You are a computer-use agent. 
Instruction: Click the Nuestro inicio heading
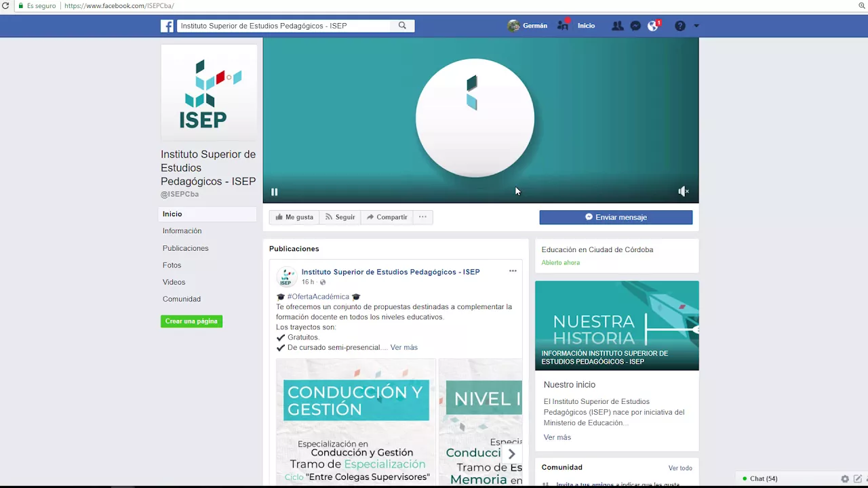pos(570,384)
